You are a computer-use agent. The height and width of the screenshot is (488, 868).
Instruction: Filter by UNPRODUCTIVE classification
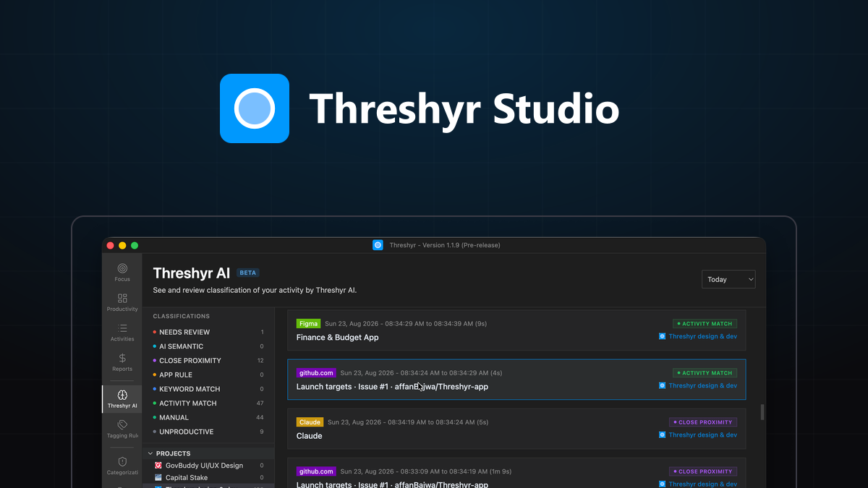click(208, 432)
